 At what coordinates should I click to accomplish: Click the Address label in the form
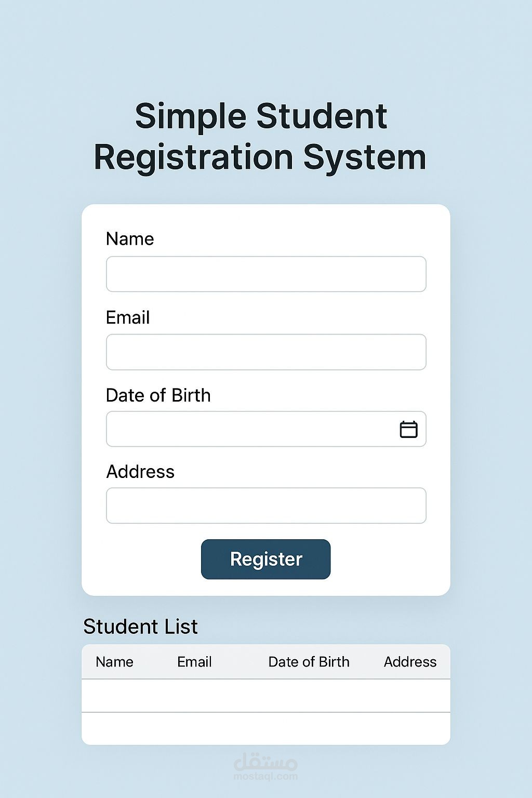pyautogui.click(x=140, y=472)
